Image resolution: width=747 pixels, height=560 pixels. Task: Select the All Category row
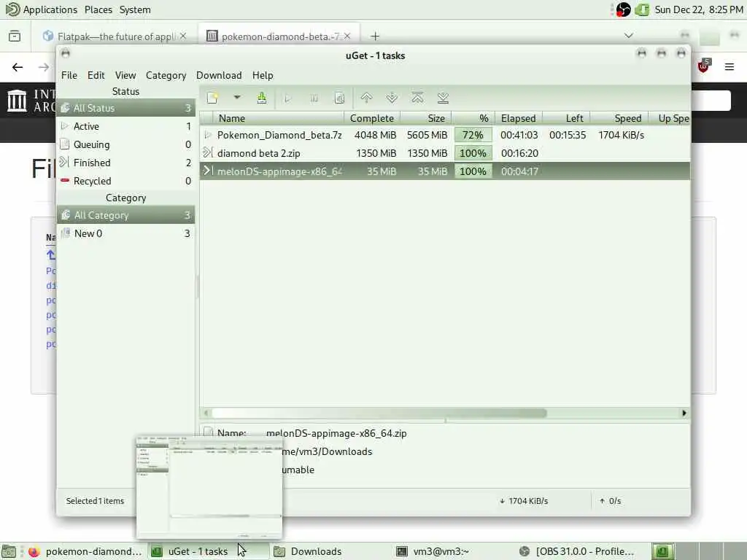[125, 215]
